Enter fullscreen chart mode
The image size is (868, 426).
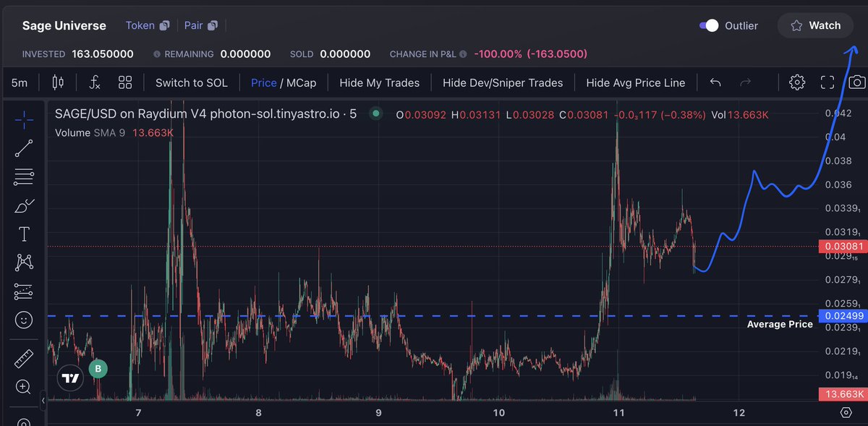pyautogui.click(x=827, y=82)
